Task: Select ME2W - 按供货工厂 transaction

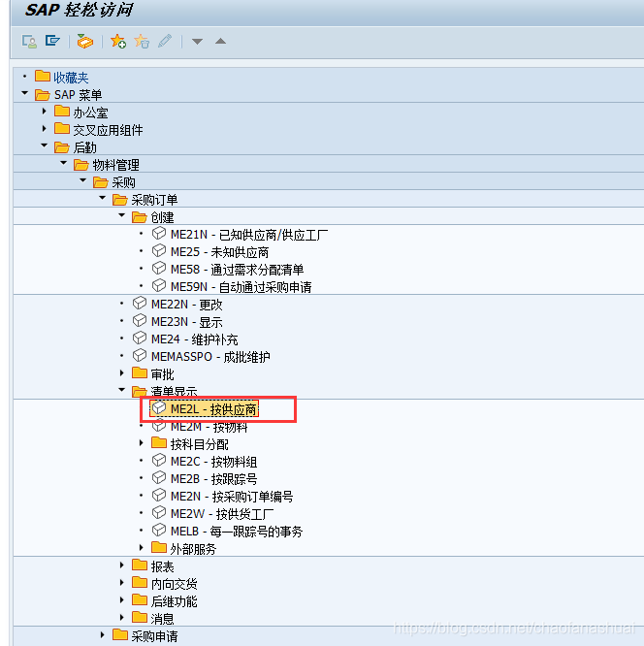Action: tap(222, 514)
